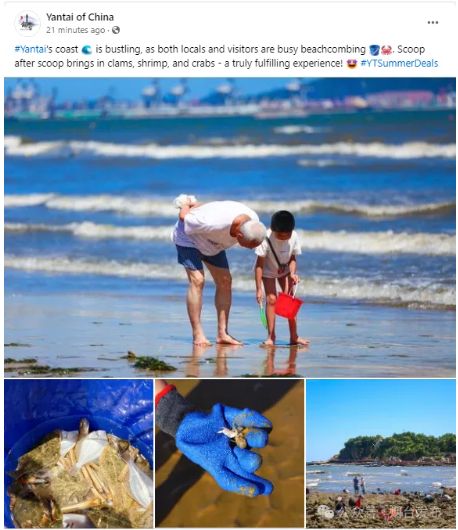The image size is (458, 530).
Task: Click the "21 minutes ago" timestamp
Action: pyautogui.click(x=75, y=30)
